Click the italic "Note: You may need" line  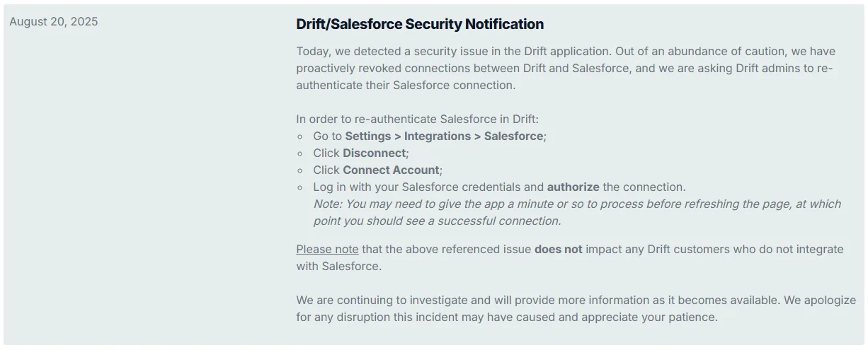point(577,204)
